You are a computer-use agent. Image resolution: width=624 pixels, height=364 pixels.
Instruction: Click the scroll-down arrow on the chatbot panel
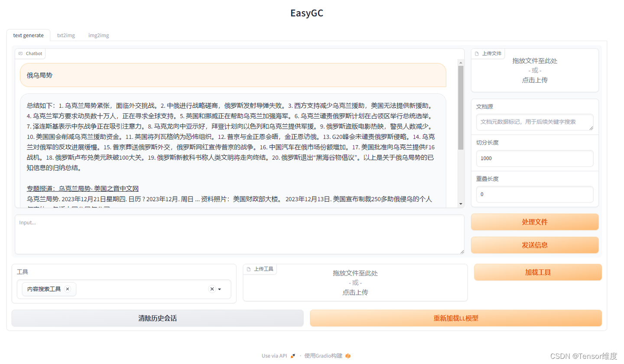461,203
